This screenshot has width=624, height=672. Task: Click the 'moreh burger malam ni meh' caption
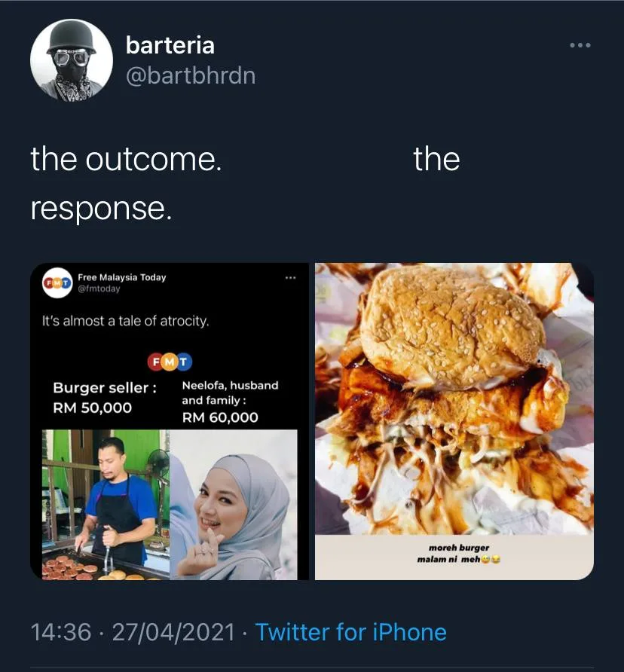tap(458, 553)
